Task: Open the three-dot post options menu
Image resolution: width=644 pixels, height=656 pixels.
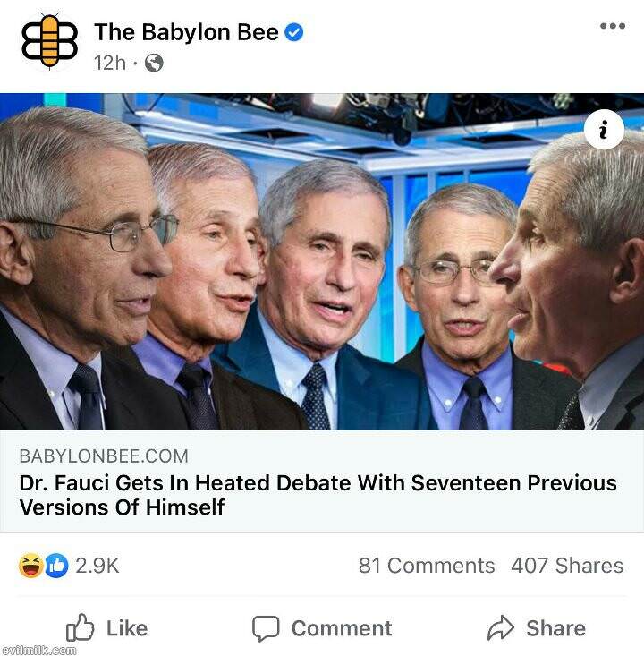Action: click(x=613, y=26)
